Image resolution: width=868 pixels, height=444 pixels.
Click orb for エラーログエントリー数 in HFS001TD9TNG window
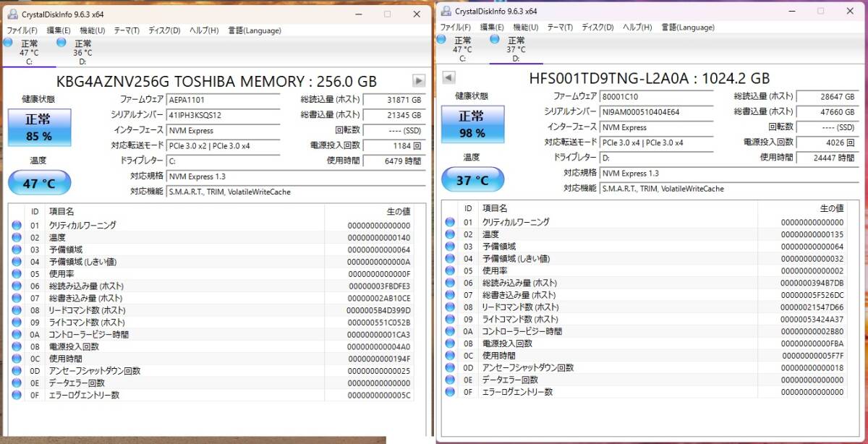click(450, 392)
